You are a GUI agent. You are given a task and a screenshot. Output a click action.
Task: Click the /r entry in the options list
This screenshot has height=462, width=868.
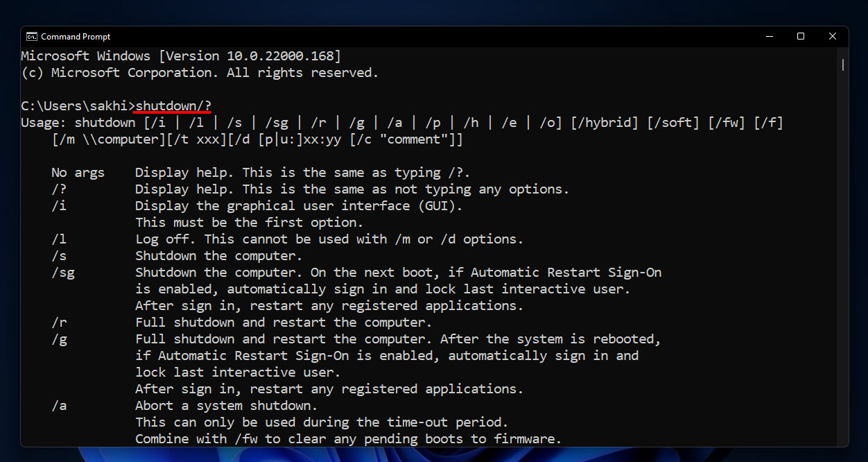coord(59,323)
